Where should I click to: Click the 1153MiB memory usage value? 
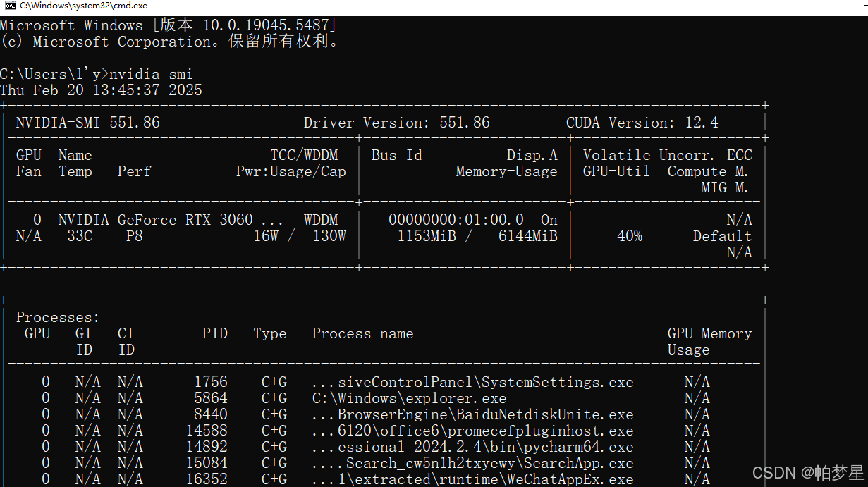click(x=427, y=235)
